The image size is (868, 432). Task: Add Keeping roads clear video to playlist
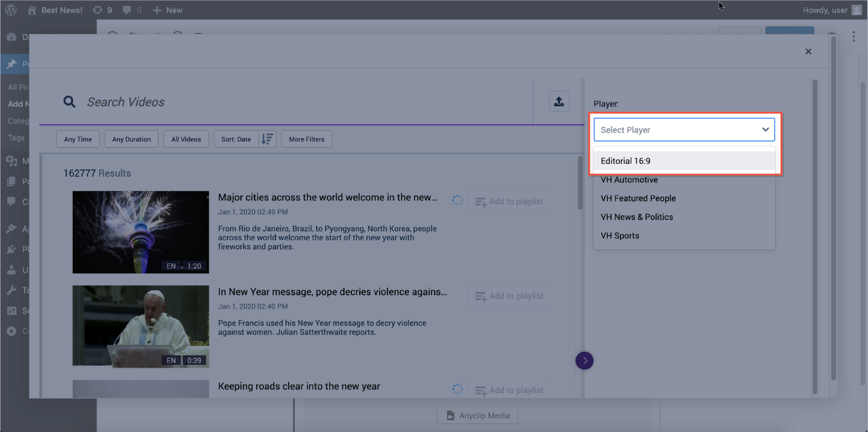pyautogui.click(x=509, y=390)
